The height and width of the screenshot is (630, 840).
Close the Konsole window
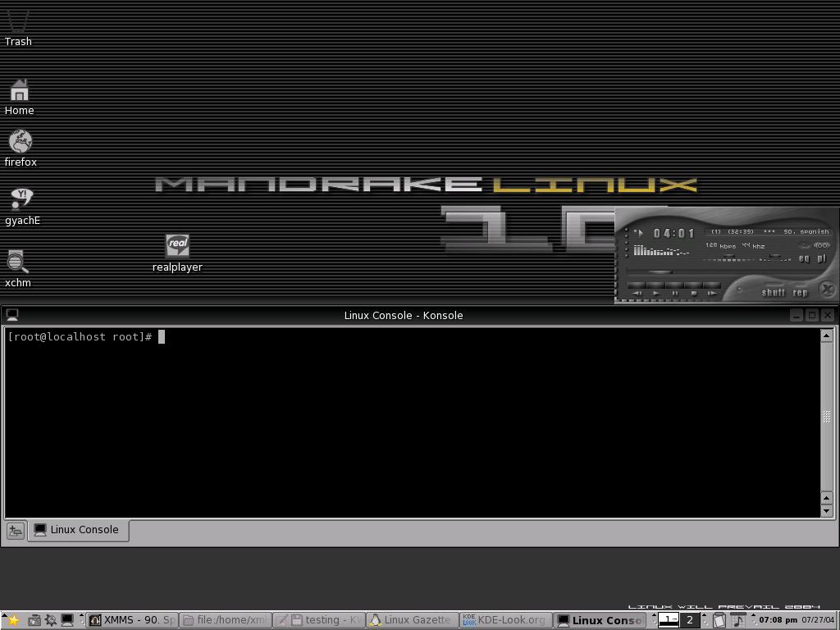828,315
